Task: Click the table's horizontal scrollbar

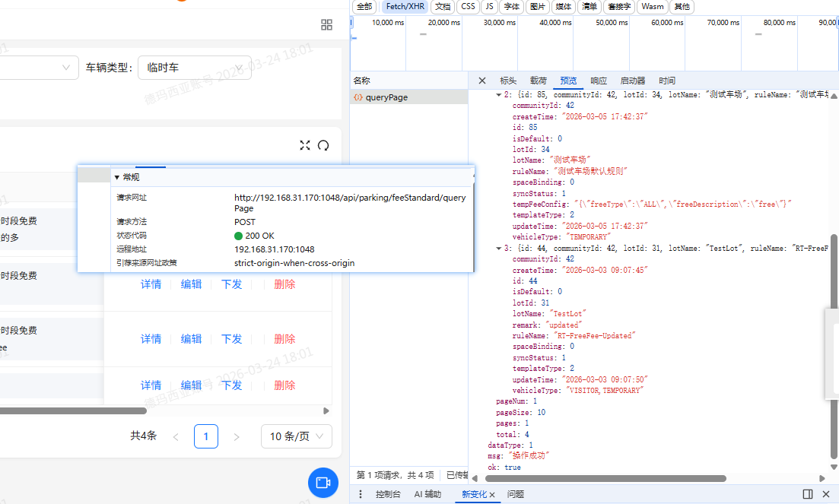Action: [73, 410]
